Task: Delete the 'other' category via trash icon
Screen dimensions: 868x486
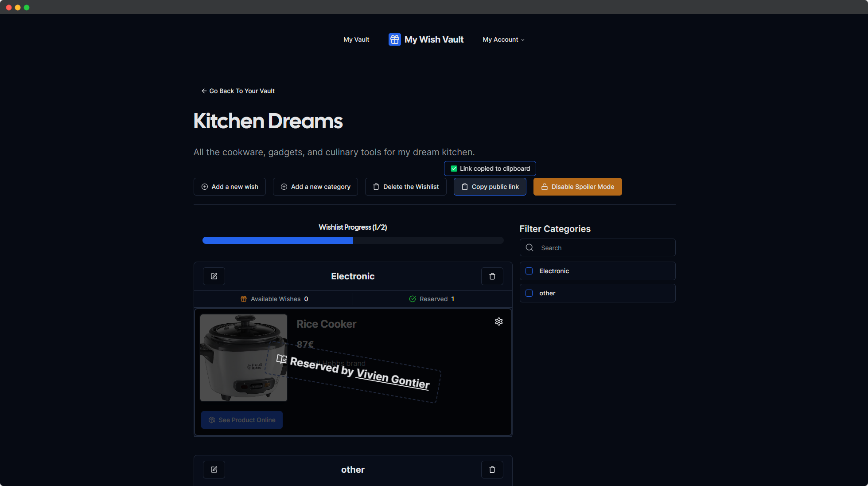Action: point(492,470)
